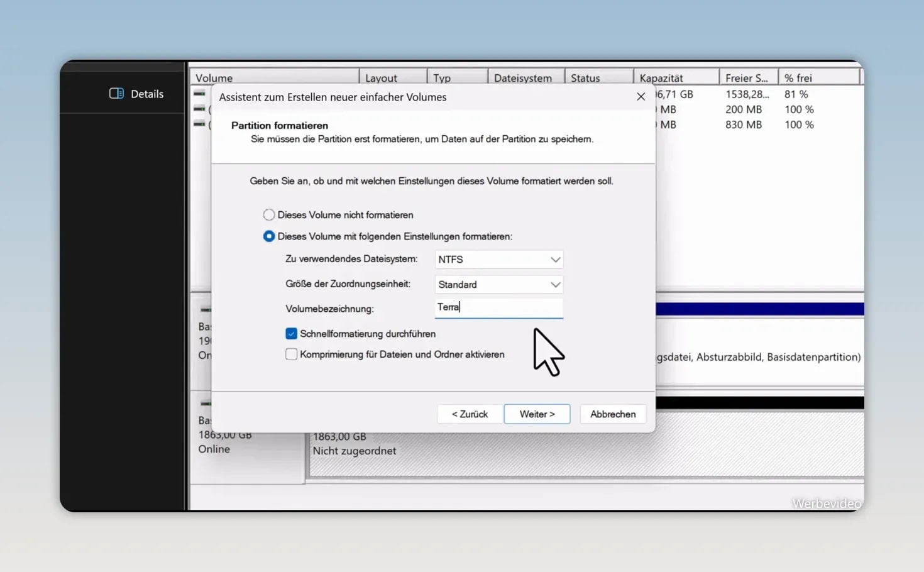The image size is (924, 572).
Task: Sort by the Typ column header
Action: point(457,77)
